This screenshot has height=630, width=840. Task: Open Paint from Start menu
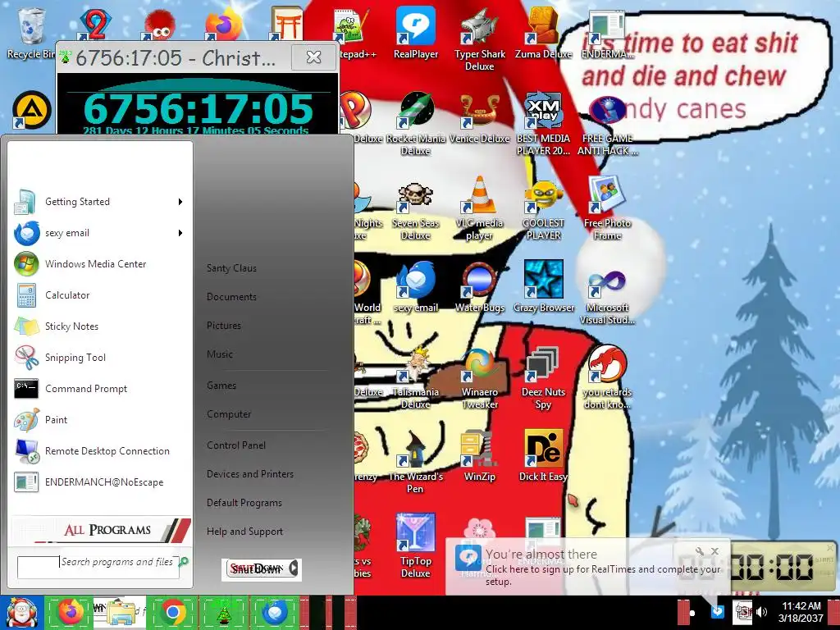click(x=100, y=420)
